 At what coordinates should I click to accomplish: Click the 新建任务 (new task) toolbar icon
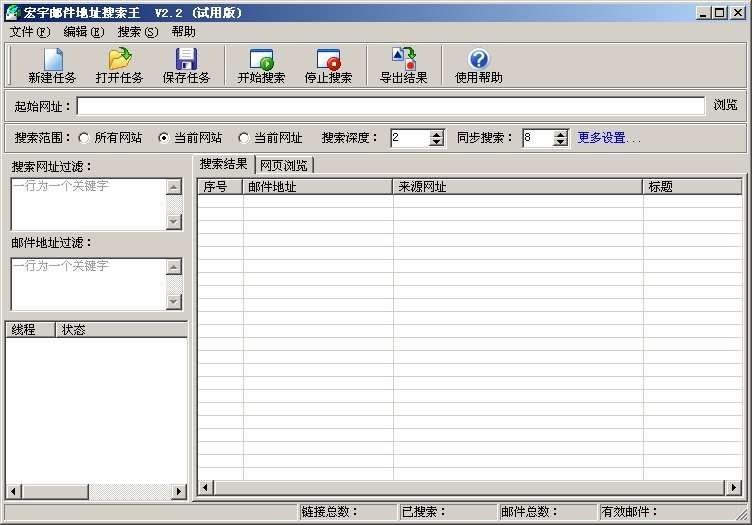coord(53,59)
